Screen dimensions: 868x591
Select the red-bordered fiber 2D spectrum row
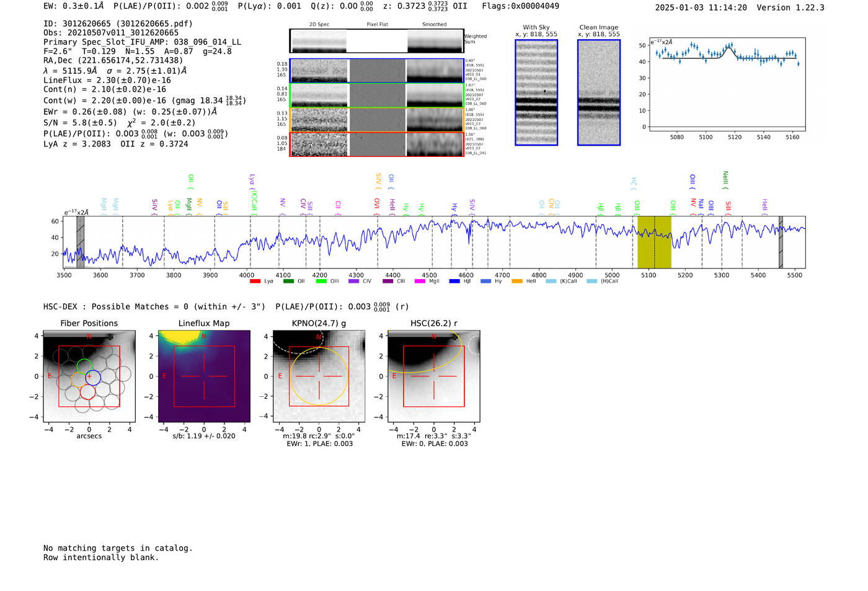click(x=377, y=144)
